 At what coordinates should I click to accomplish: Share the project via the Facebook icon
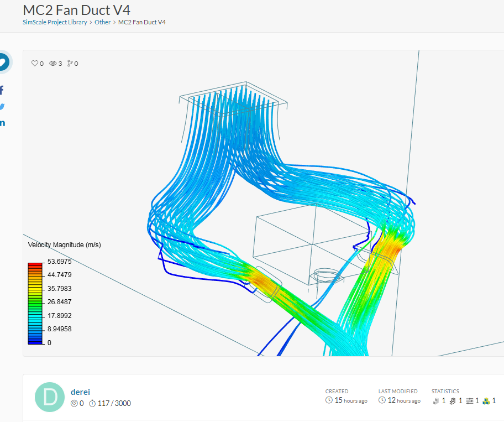click(x=3, y=90)
